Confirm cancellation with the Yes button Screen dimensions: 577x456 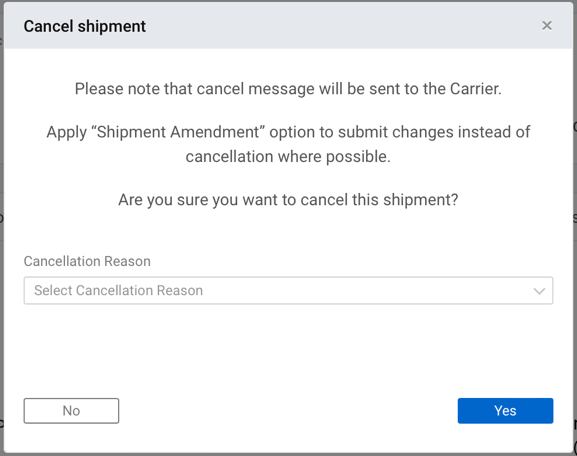(505, 411)
